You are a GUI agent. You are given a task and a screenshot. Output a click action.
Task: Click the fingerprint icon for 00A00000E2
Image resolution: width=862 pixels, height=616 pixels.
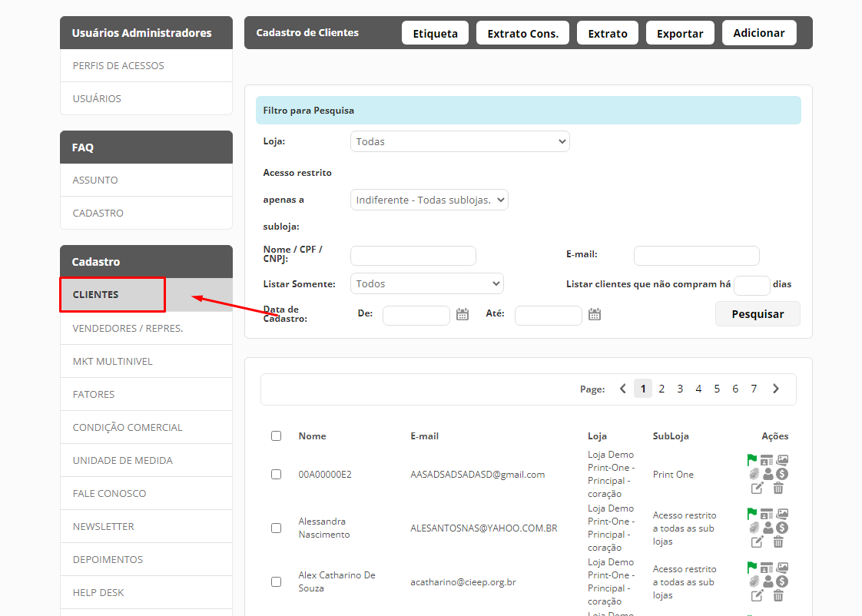[754, 474]
